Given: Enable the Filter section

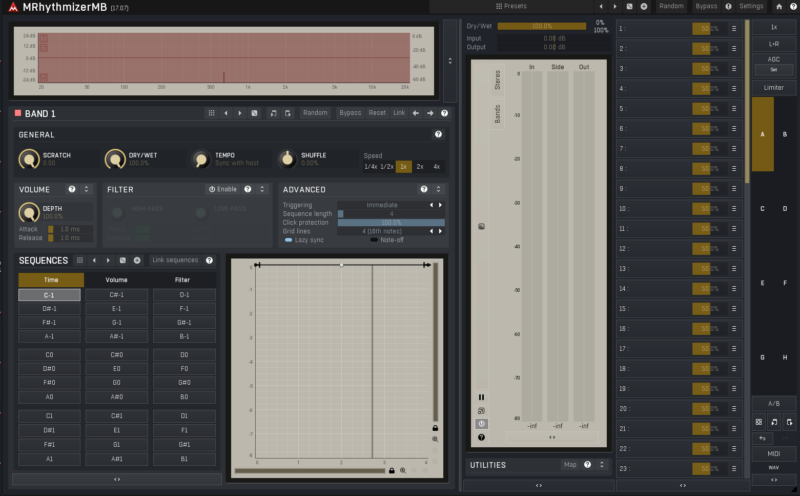Looking at the screenshot, I should coord(224,189).
